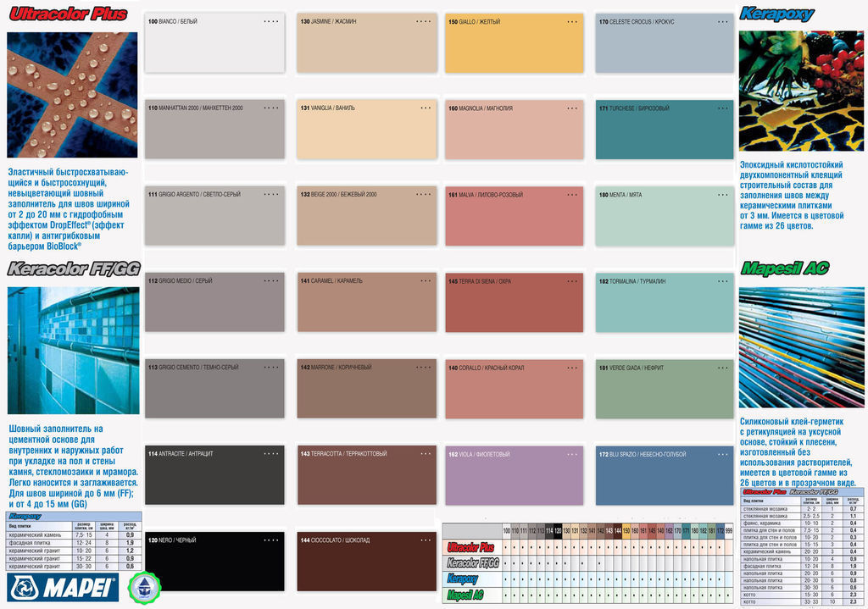The width and height of the screenshot is (868, 609).
Task: Click Mapesil AC row label in compatibility table
Action: [465, 595]
